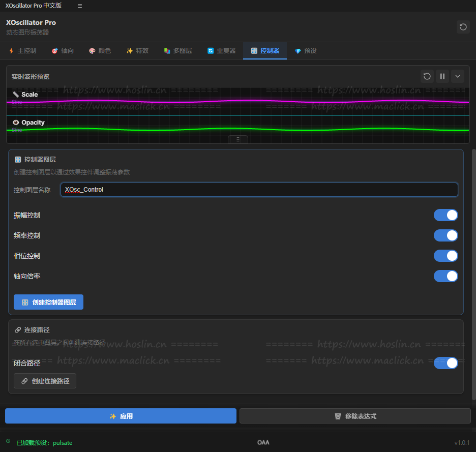Open the 颜色 tab
The height and width of the screenshot is (452, 476).
[x=100, y=51]
